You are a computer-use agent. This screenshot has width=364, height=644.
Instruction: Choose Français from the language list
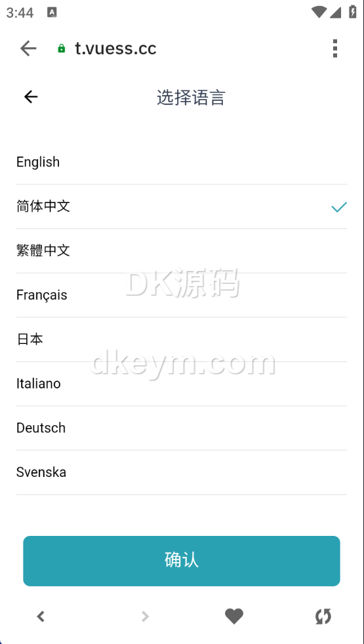click(x=182, y=295)
